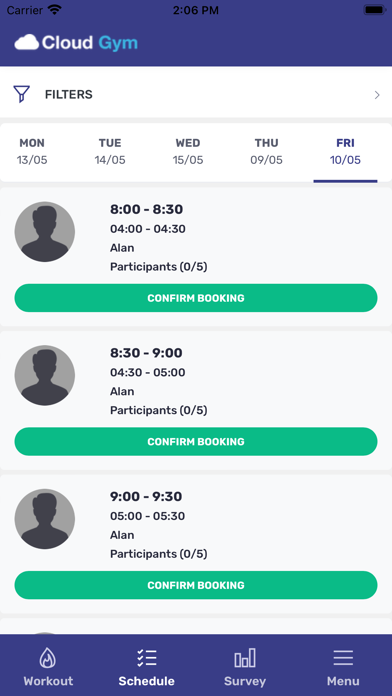Open the Survey bar chart icon

[x=245, y=658]
